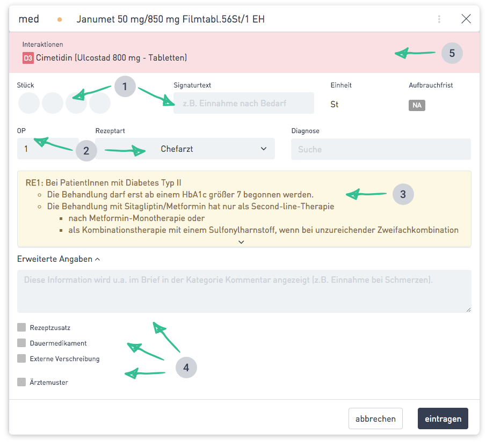Focus the Signaturtext input field
The height and width of the screenshot is (448, 486).
coord(244,103)
